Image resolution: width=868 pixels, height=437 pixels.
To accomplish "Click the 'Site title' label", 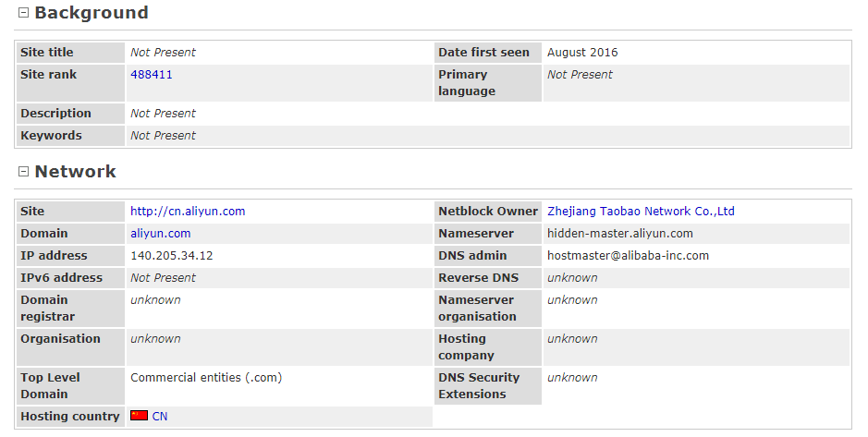I will click(47, 53).
